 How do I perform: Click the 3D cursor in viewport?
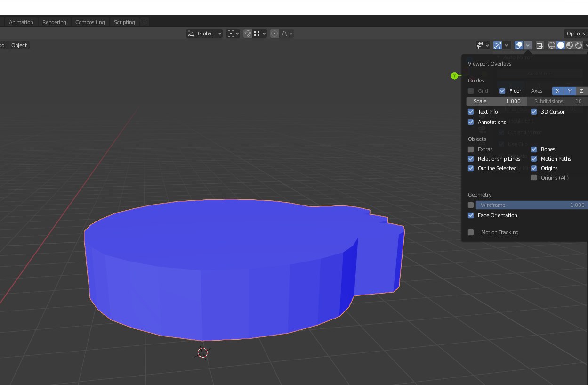coord(202,352)
